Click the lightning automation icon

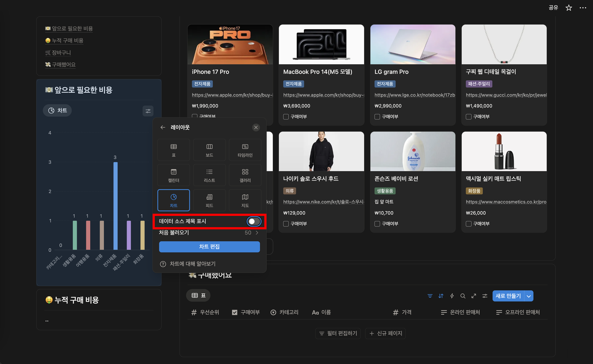[x=452, y=296]
